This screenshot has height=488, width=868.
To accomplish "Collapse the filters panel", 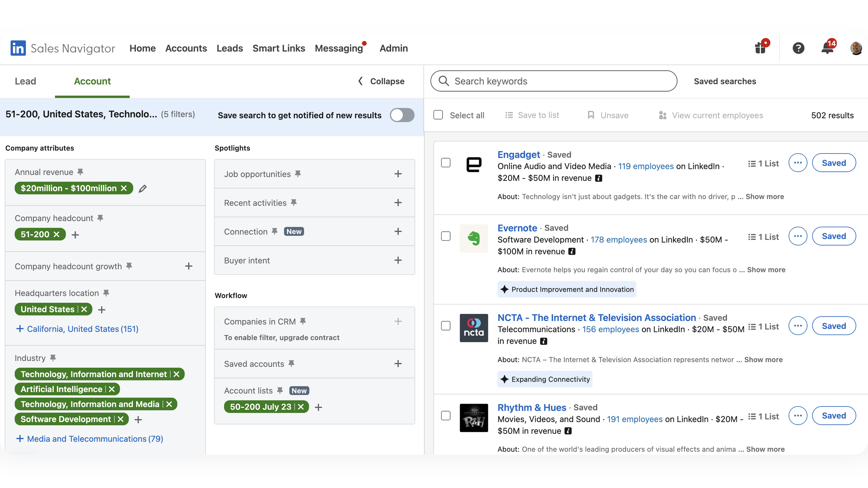I will pos(381,81).
